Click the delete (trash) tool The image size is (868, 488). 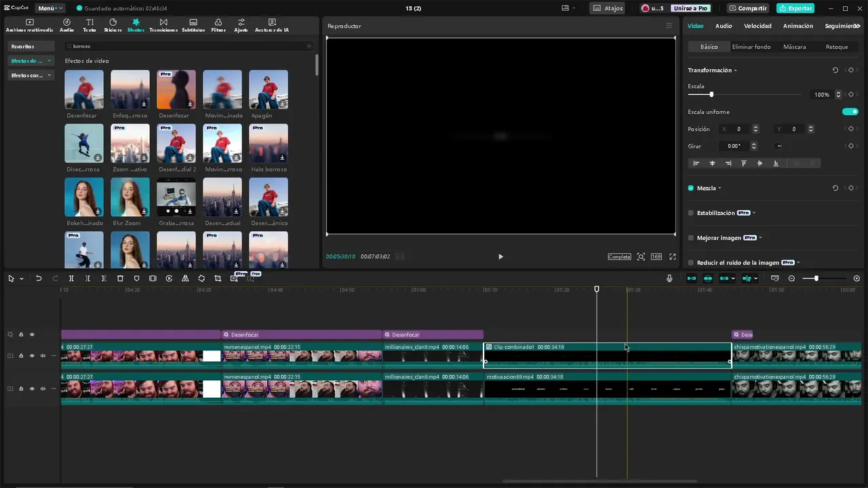pyautogui.click(x=120, y=279)
